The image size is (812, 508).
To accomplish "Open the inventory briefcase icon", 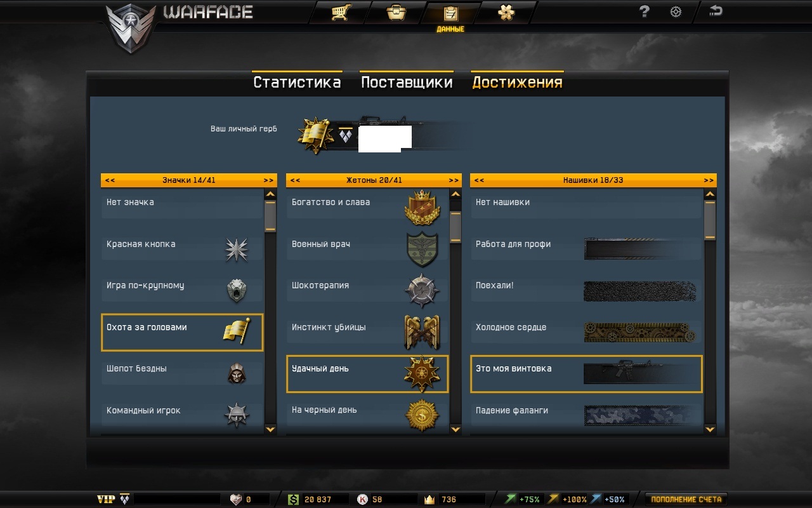I will [396, 12].
